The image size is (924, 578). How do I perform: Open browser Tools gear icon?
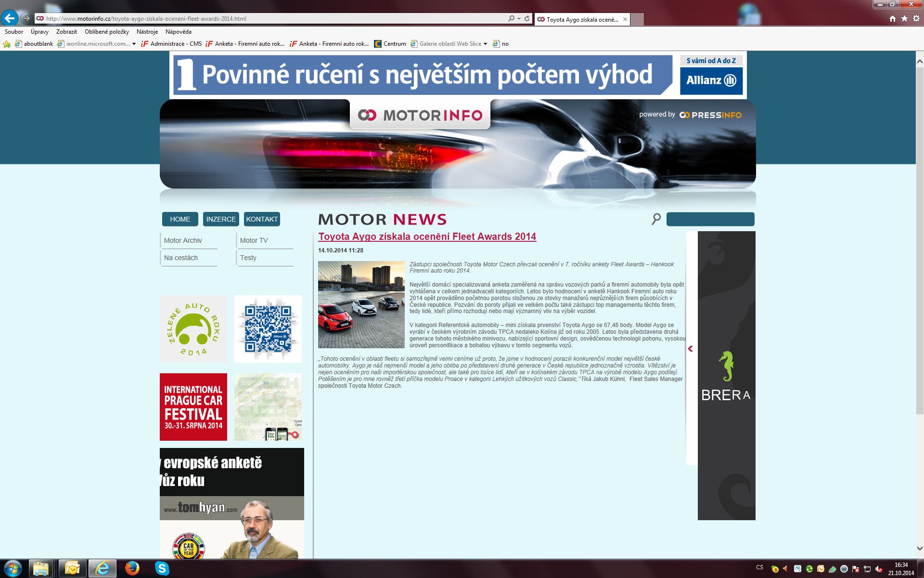pyautogui.click(x=916, y=18)
